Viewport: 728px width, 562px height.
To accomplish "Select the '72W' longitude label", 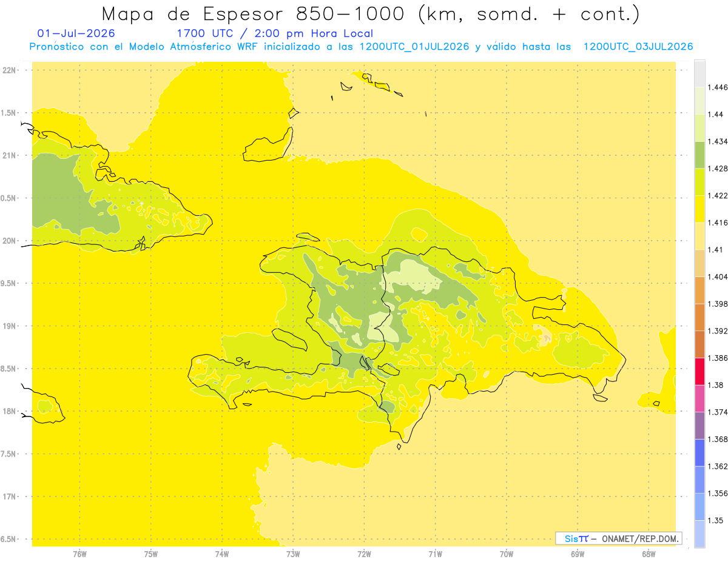I will (x=364, y=554).
